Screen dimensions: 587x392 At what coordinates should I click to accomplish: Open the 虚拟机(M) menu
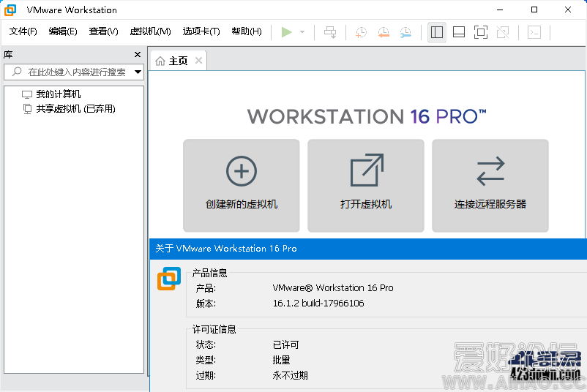click(150, 31)
